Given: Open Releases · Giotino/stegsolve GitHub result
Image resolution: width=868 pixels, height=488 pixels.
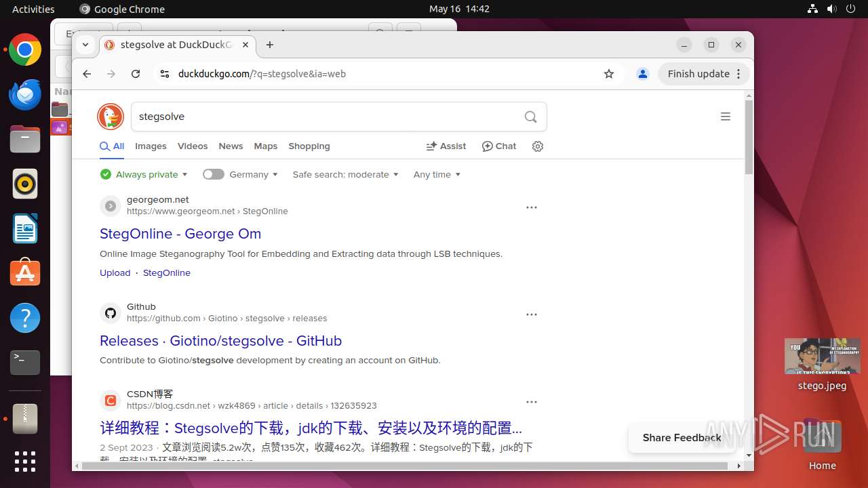Looking at the screenshot, I should [x=221, y=341].
